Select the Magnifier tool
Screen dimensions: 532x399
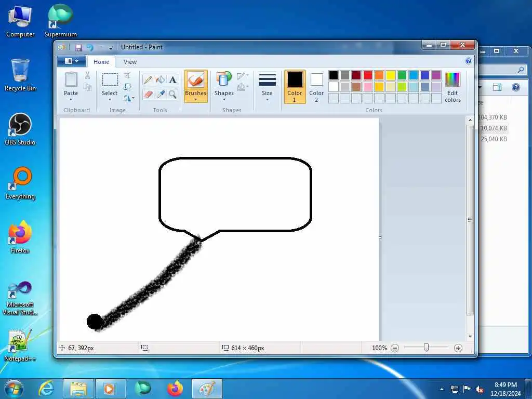click(x=172, y=94)
